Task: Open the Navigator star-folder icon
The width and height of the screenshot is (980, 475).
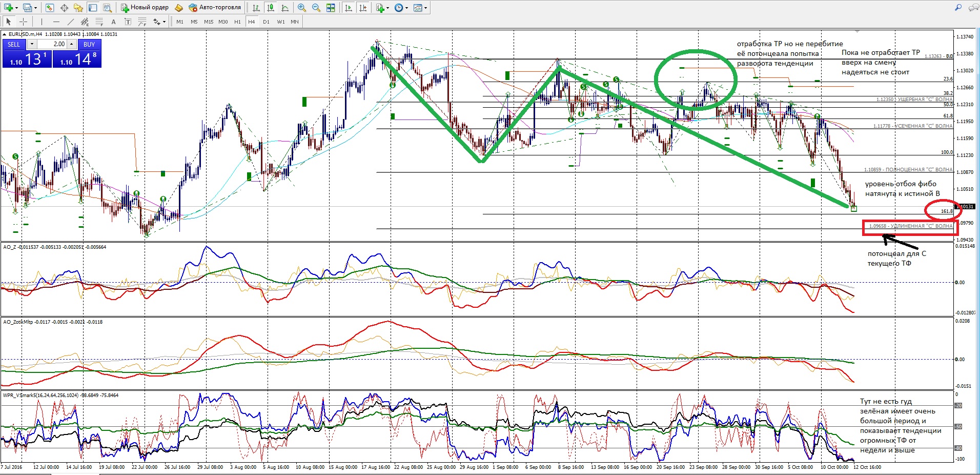Action: pyautogui.click(x=78, y=8)
